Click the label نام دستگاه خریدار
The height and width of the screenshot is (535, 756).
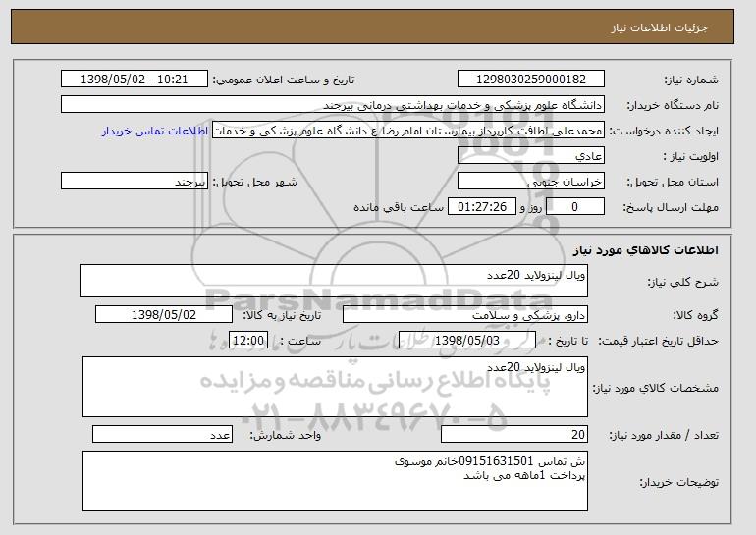coord(673,105)
